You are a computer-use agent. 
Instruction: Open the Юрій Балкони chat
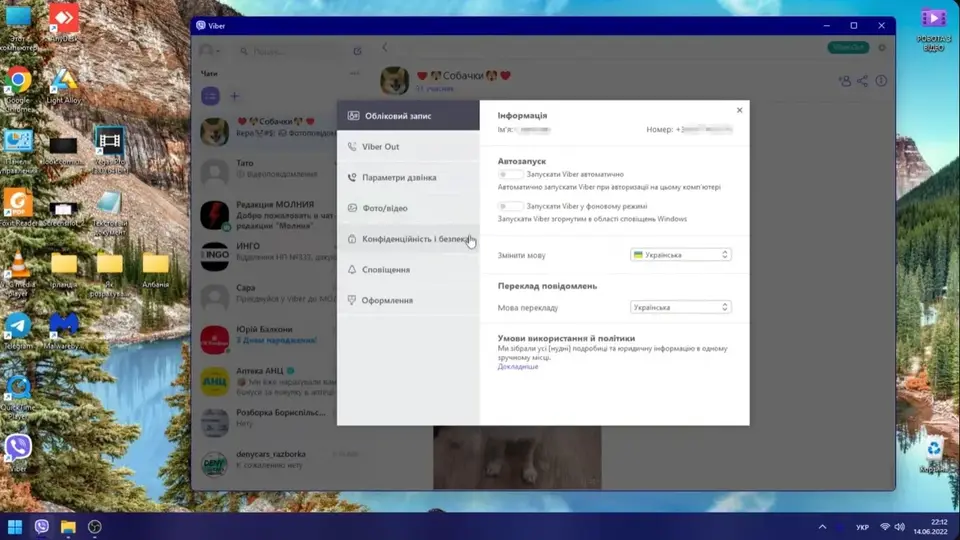tap(268, 339)
